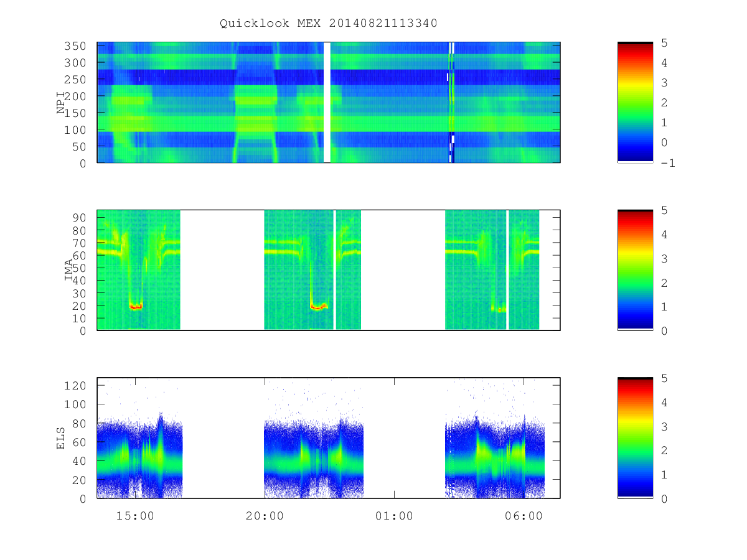Click the ELS axis label
The image size is (747, 560).
pyautogui.click(x=61, y=438)
